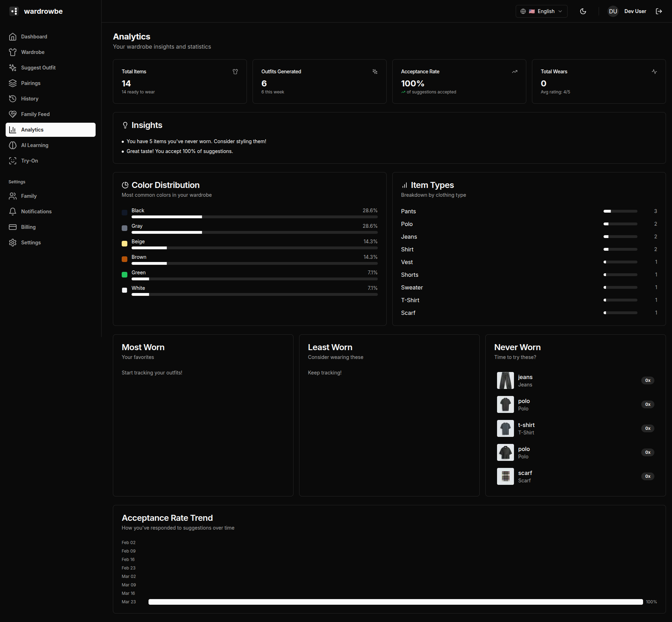Open Notifications with the bell icon

click(13, 211)
